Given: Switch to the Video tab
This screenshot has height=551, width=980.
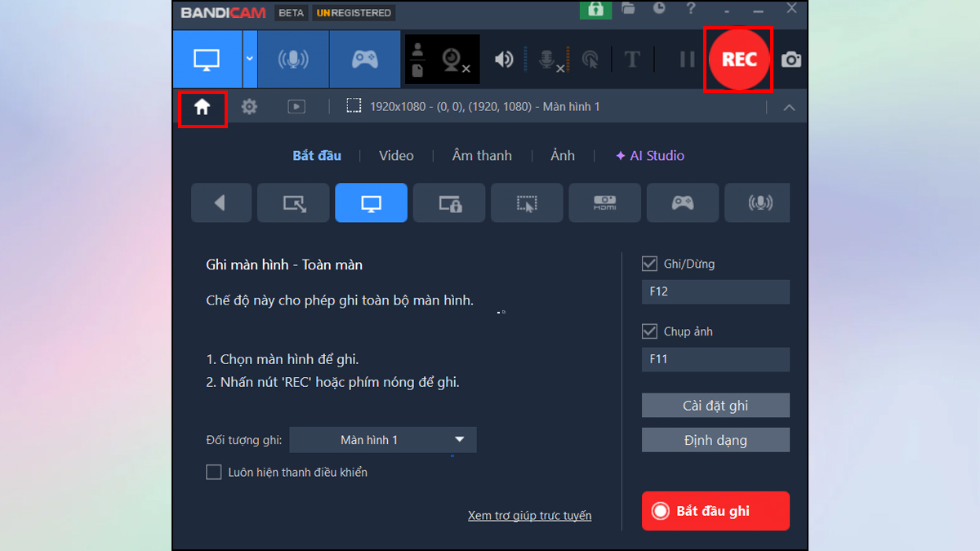Looking at the screenshot, I should (396, 155).
